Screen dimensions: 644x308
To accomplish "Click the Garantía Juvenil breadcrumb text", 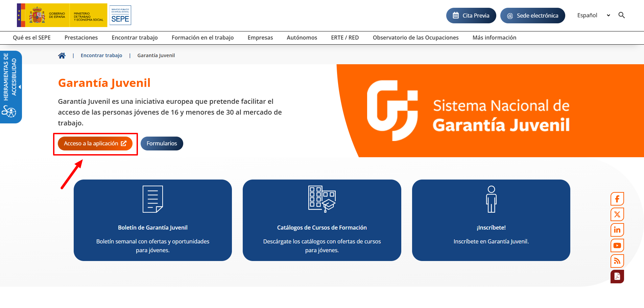I will (156, 55).
